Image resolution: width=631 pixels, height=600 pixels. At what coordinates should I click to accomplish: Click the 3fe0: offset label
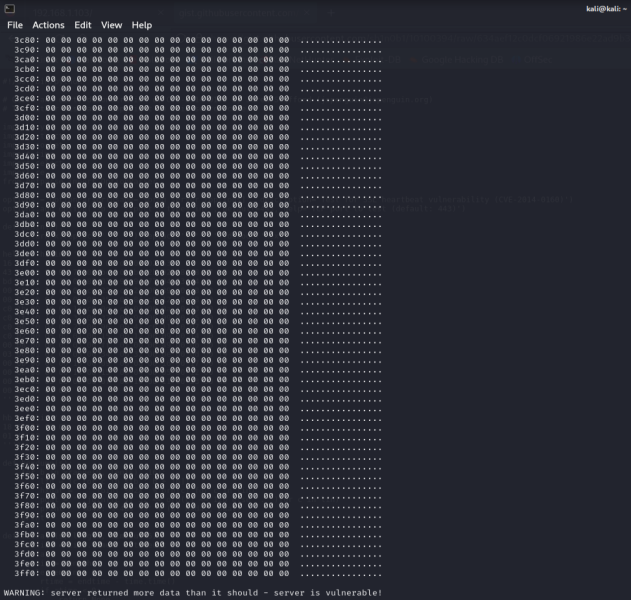click(x=27, y=564)
